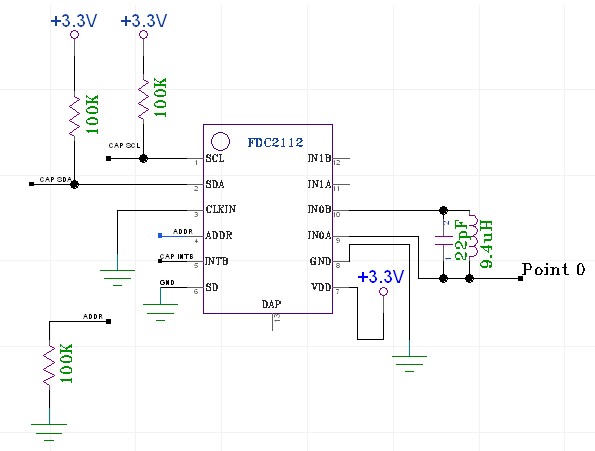
Task: Click the CLKIN pin name on the chip
Action: click(x=221, y=209)
